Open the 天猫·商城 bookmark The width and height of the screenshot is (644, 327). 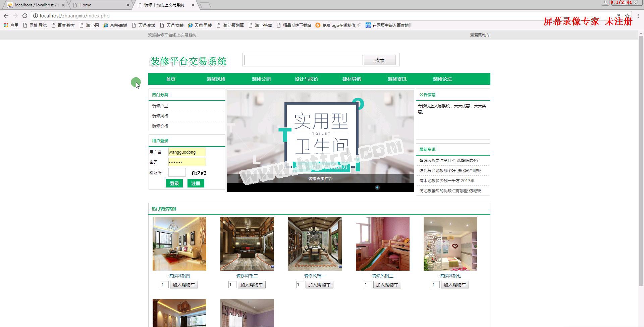[x=144, y=25]
